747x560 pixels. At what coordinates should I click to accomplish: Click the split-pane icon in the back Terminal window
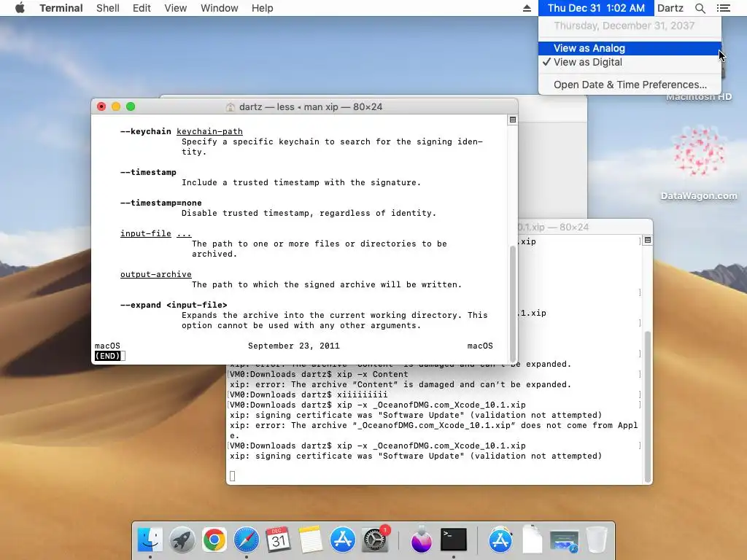point(648,240)
